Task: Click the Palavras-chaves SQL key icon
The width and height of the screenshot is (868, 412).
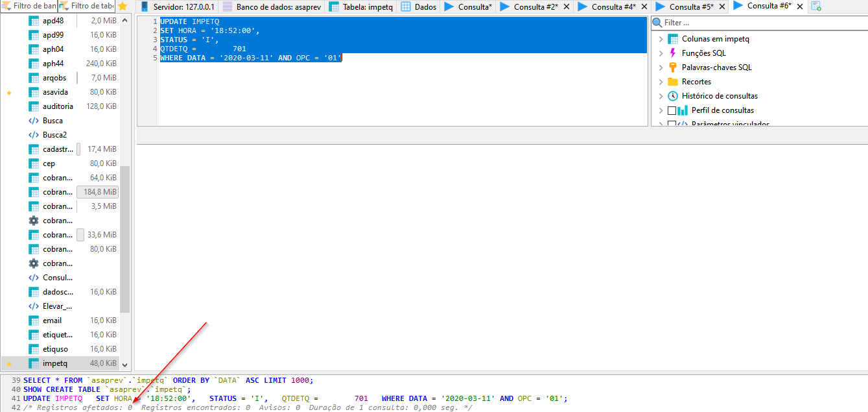Action: click(672, 67)
